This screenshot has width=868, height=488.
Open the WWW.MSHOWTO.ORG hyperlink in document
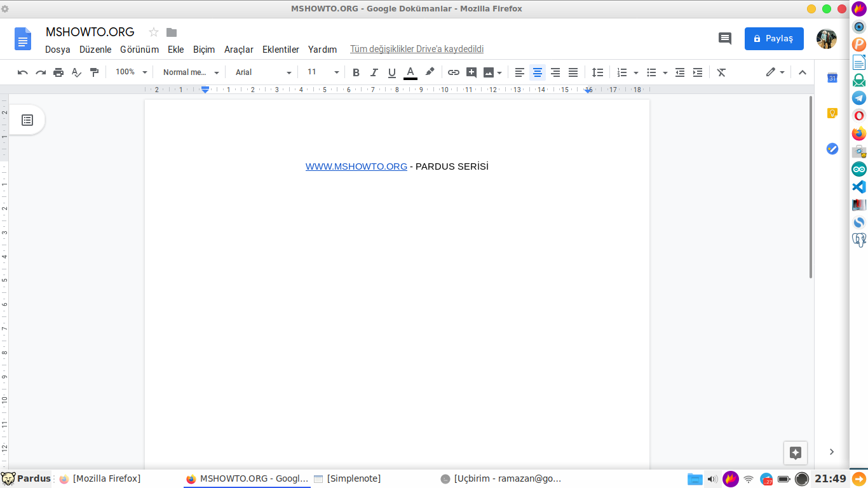pyautogui.click(x=356, y=166)
